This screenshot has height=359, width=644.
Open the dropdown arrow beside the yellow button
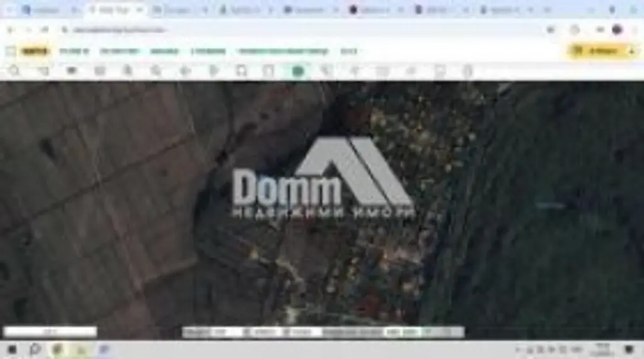tap(631, 51)
